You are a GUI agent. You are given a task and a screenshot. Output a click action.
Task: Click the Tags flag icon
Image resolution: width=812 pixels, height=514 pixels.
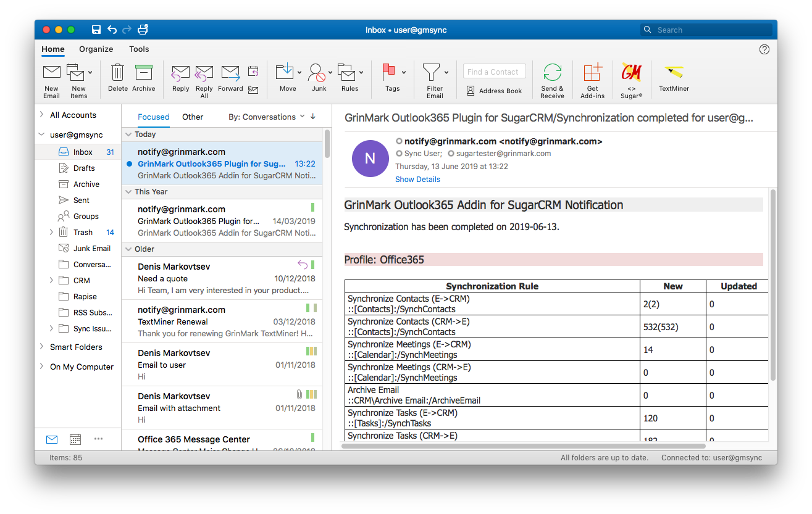pos(389,72)
